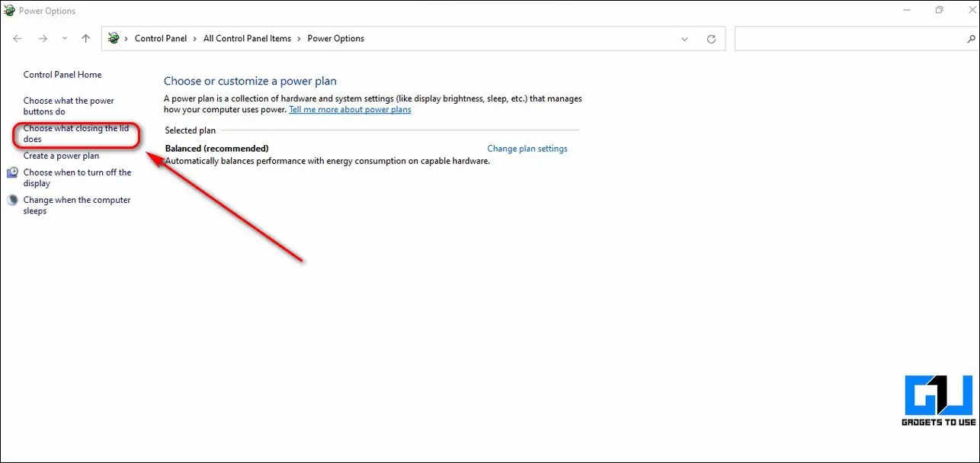The image size is (980, 463).
Task: Click the Balanced (recommended) plan name
Action: (217, 149)
